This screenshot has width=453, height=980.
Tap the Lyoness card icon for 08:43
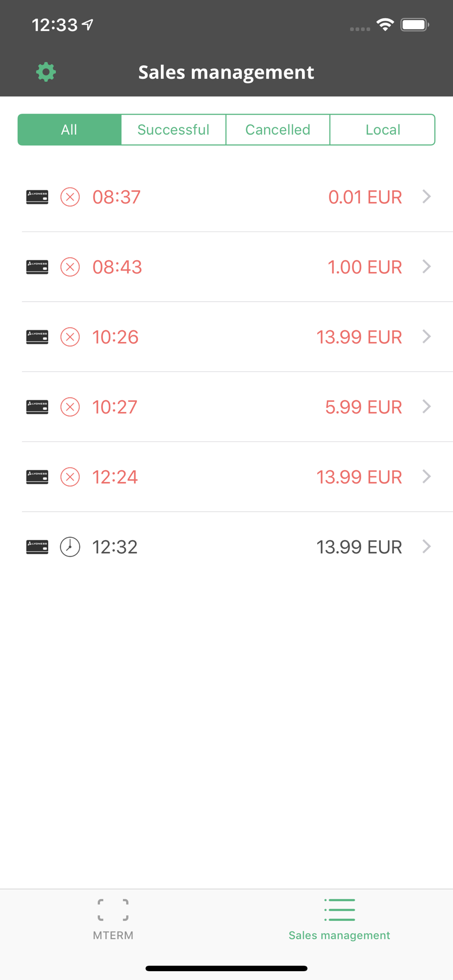(x=37, y=267)
